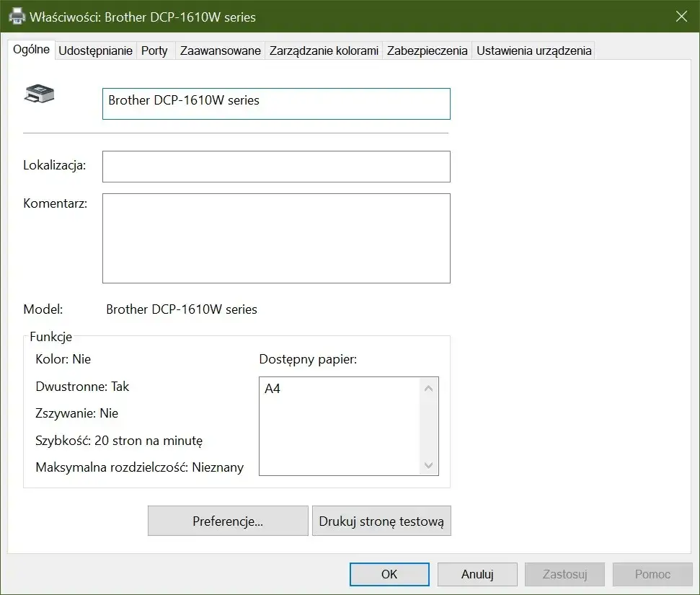Open the Zarządzanie kolorami tab
Image resolution: width=700 pixels, height=595 pixels.
tap(324, 50)
